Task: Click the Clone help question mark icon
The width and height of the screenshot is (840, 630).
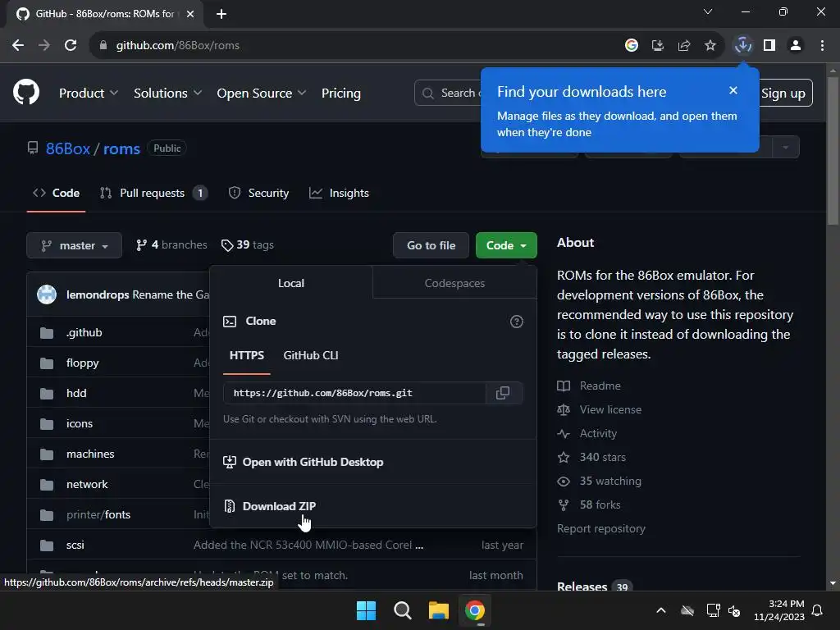Action: (x=517, y=322)
